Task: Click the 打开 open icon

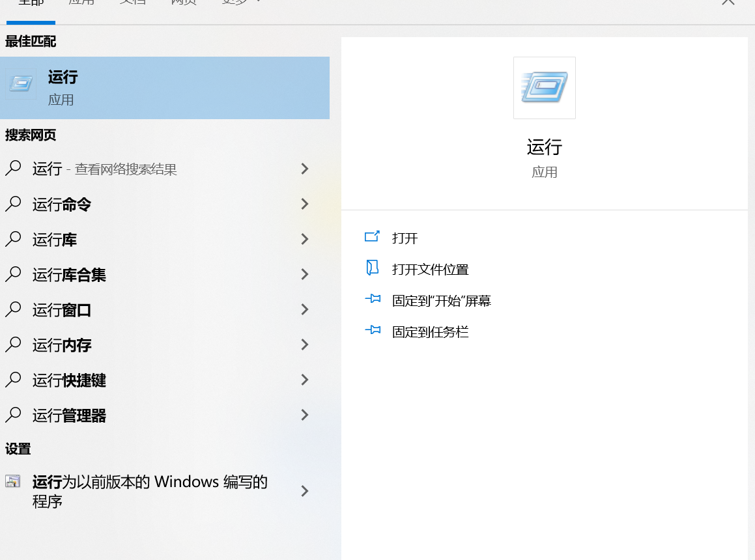Action: coord(372,236)
